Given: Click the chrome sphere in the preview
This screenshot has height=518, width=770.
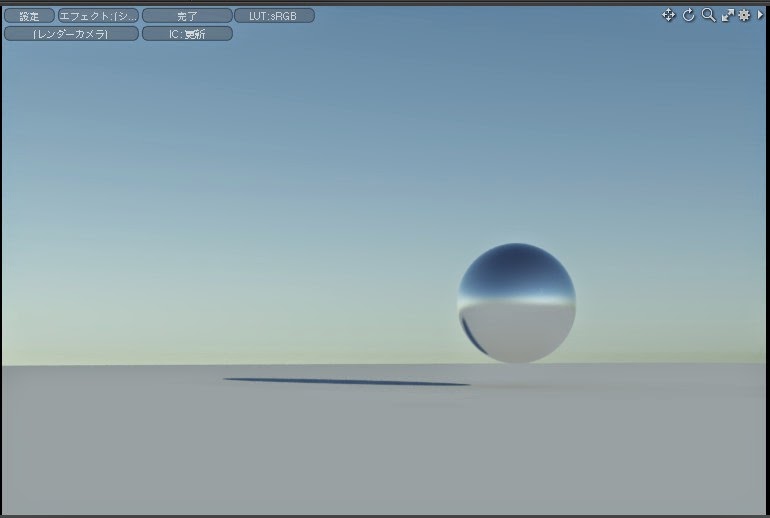Looking at the screenshot, I should tap(517, 303).
